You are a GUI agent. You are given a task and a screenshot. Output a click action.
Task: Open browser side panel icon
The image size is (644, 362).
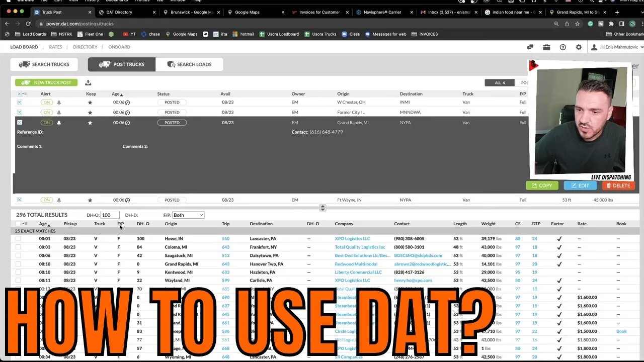click(621, 24)
